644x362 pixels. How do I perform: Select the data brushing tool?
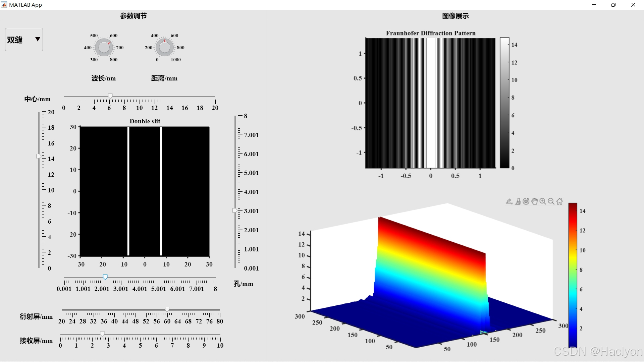coord(518,201)
